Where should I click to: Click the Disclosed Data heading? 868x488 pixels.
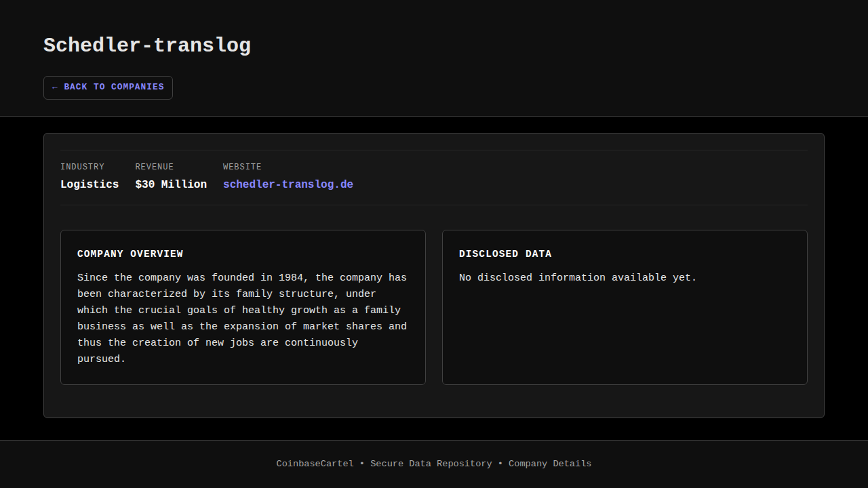point(505,253)
